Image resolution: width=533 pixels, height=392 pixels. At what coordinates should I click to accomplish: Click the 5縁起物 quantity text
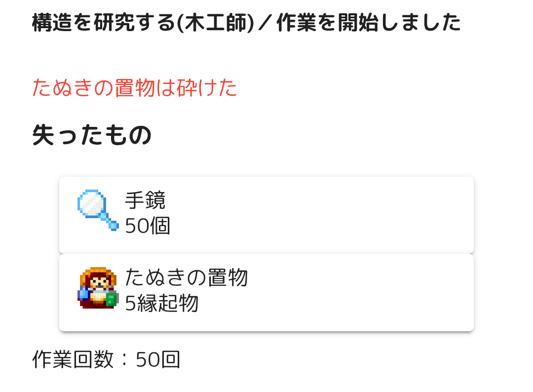pyautogui.click(x=161, y=303)
